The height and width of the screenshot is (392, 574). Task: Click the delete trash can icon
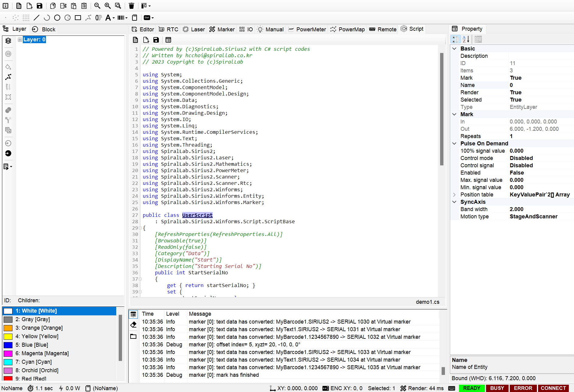[x=131, y=6]
